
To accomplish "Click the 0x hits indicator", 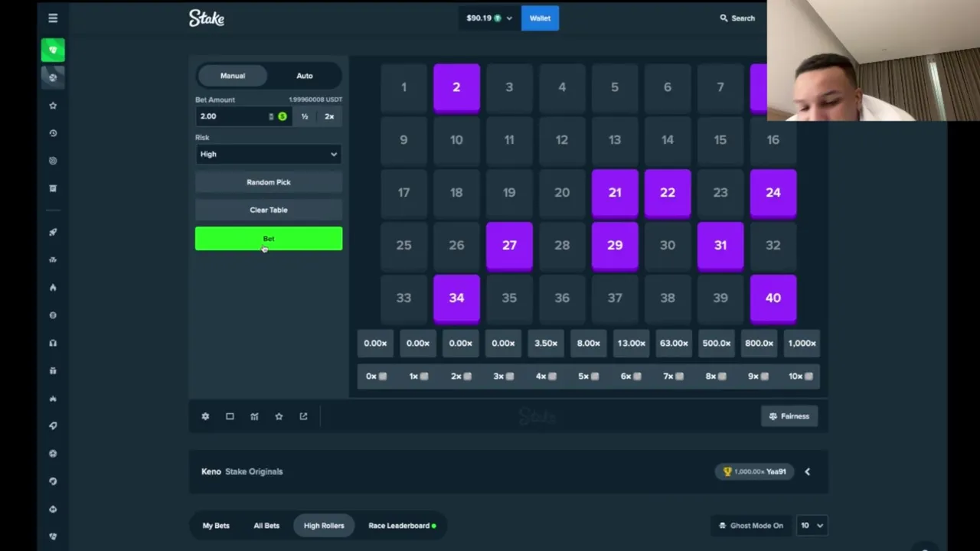I will 376,377.
